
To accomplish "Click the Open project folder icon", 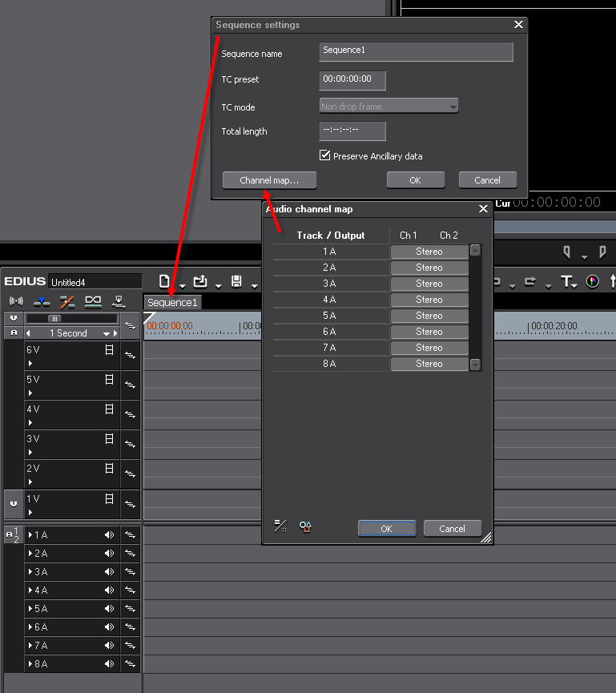I will pos(200,281).
